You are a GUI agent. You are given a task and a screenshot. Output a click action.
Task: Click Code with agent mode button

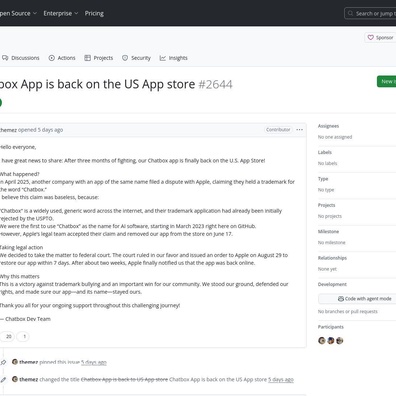[x=358, y=299]
